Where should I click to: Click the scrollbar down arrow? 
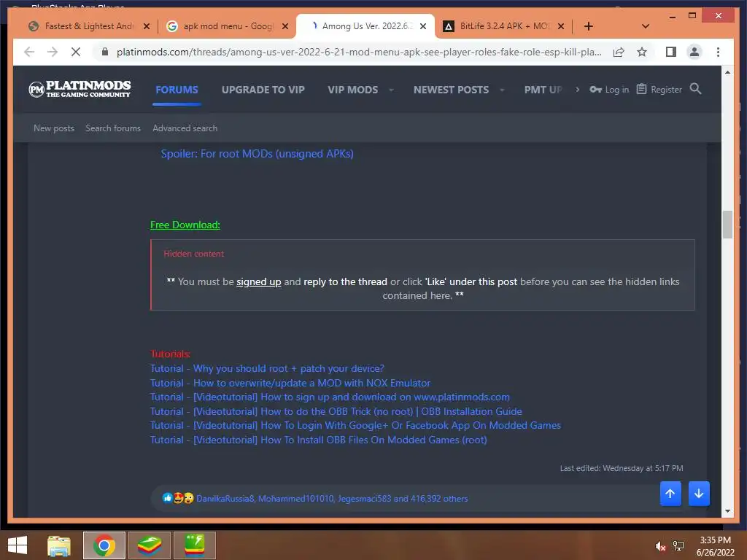(x=727, y=511)
